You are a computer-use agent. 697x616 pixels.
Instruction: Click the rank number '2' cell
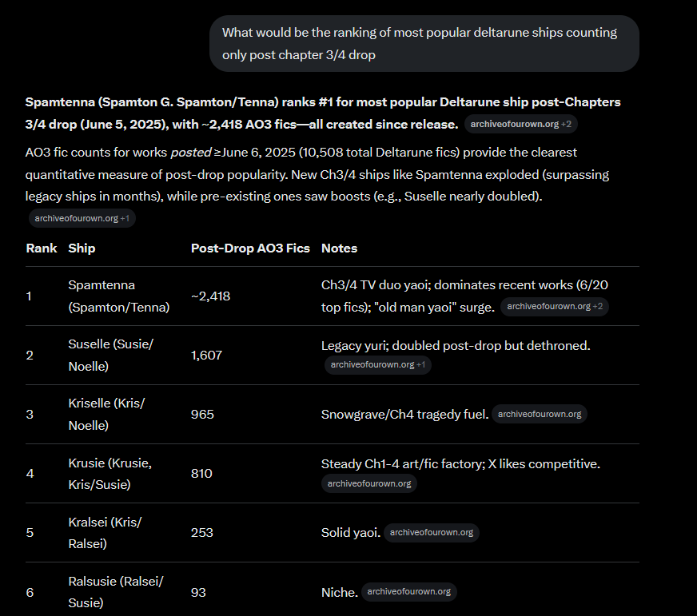(30, 355)
